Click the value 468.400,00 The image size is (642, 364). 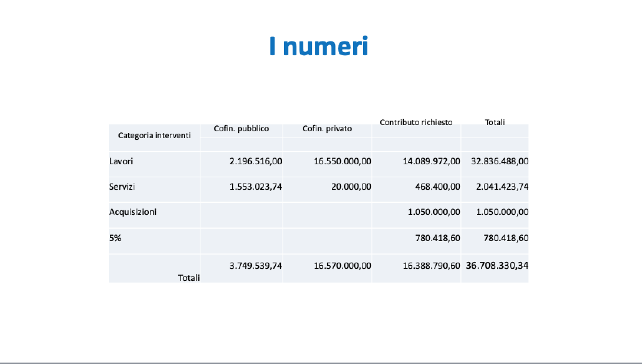click(x=438, y=187)
